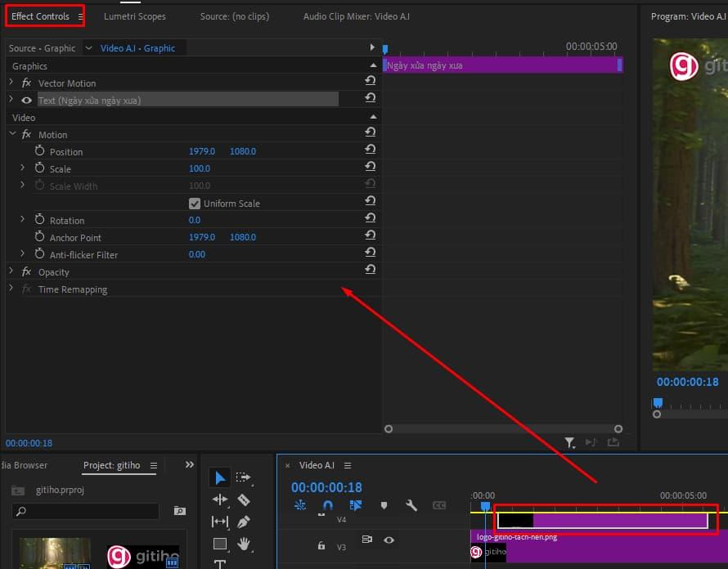Hide the V3 track with the eye toggle
The width and height of the screenshot is (728, 569).
pos(389,540)
